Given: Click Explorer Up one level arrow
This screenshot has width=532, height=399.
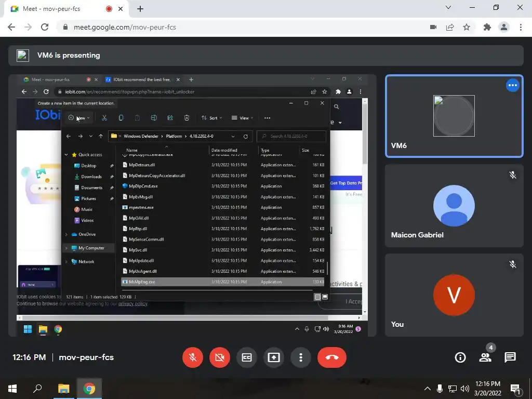Looking at the screenshot, I should (101, 136).
